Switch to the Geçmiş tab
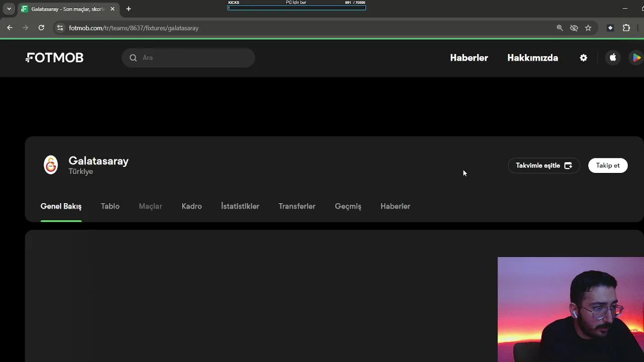 click(x=348, y=206)
